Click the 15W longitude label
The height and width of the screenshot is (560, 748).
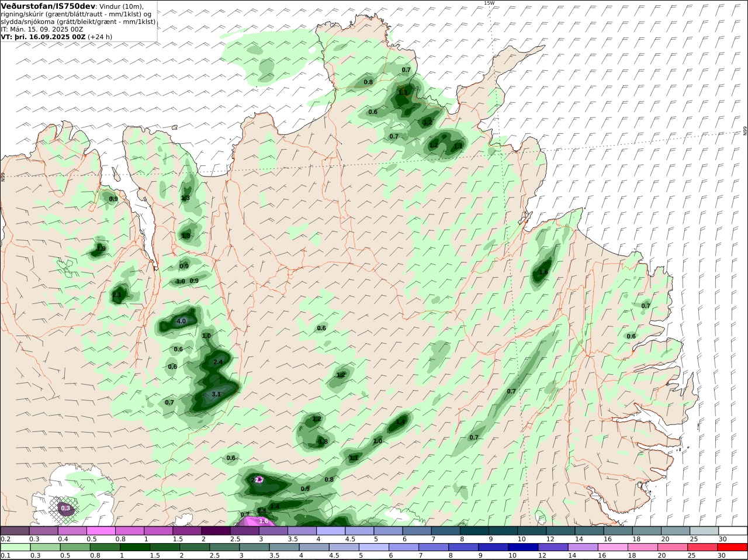[x=489, y=3]
